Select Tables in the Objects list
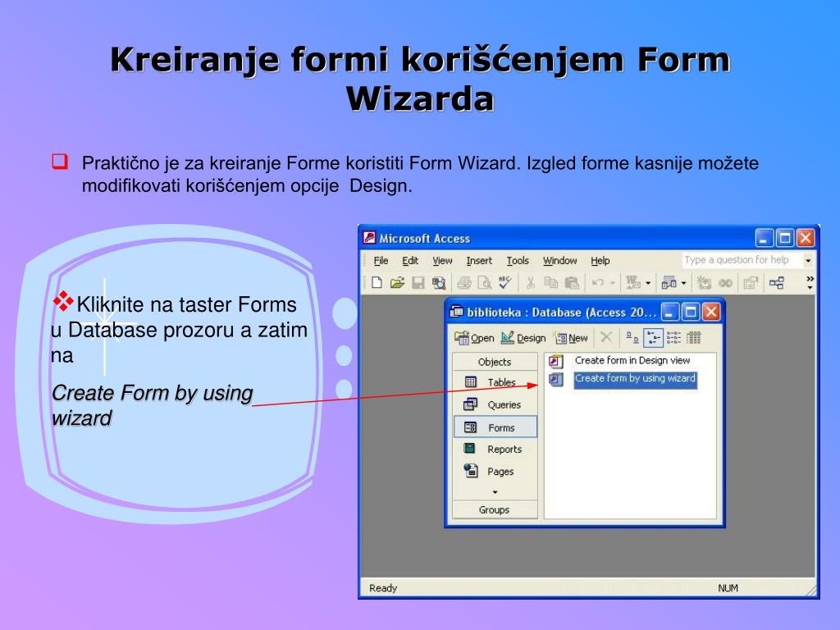This screenshot has width=840, height=630. click(495, 382)
